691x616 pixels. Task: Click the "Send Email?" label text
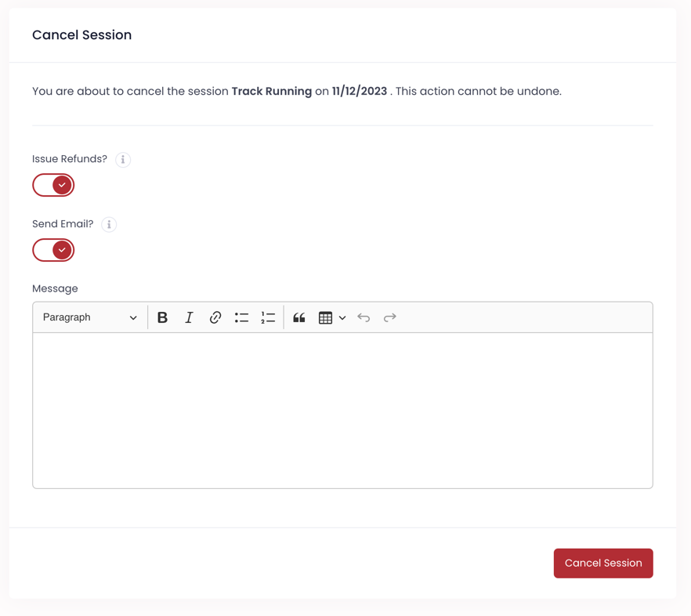[63, 224]
